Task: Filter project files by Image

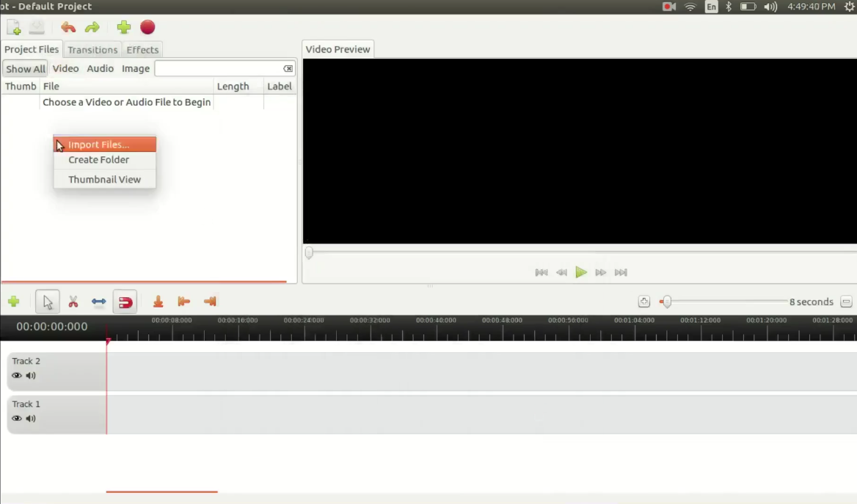Action: click(136, 68)
